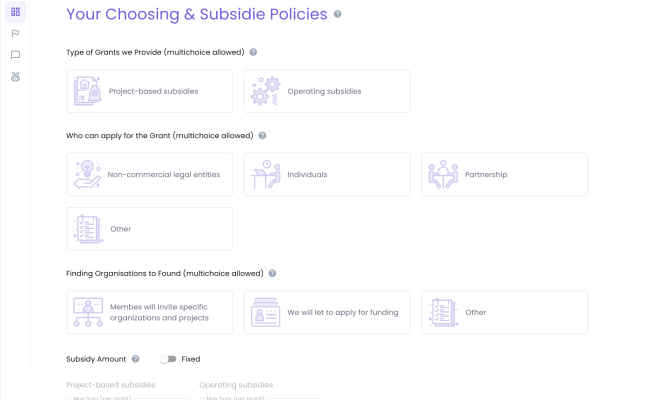Select the Project-based subsidies card
The image size is (650, 400).
[x=149, y=91]
